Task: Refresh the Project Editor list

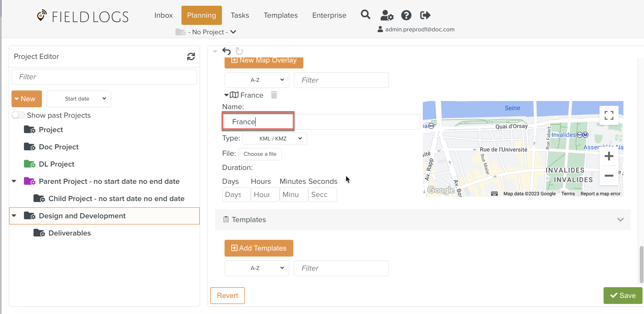Action: click(x=191, y=56)
